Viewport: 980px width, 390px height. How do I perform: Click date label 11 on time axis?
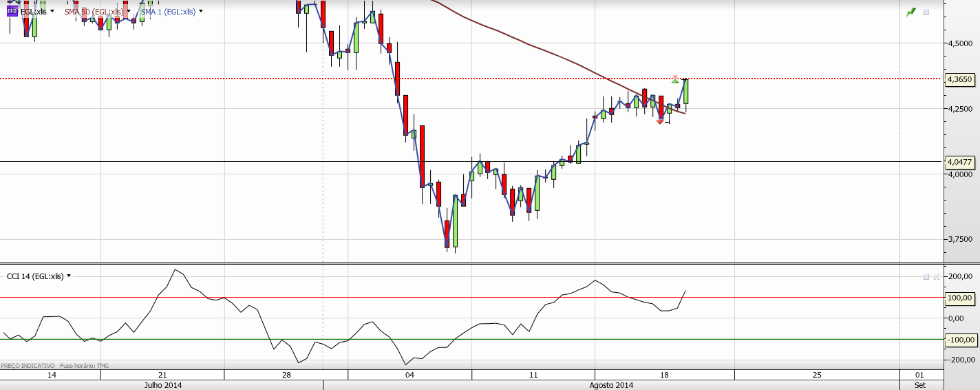[533, 375]
